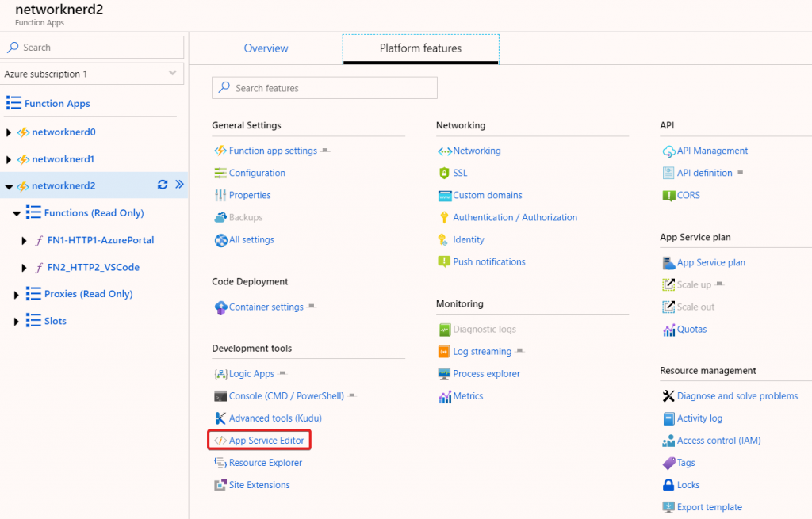The image size is (812, 519).
Task: Refresh networknerd2 using the refresh icon
Action: pyautogui.click(x=163, y=185)
